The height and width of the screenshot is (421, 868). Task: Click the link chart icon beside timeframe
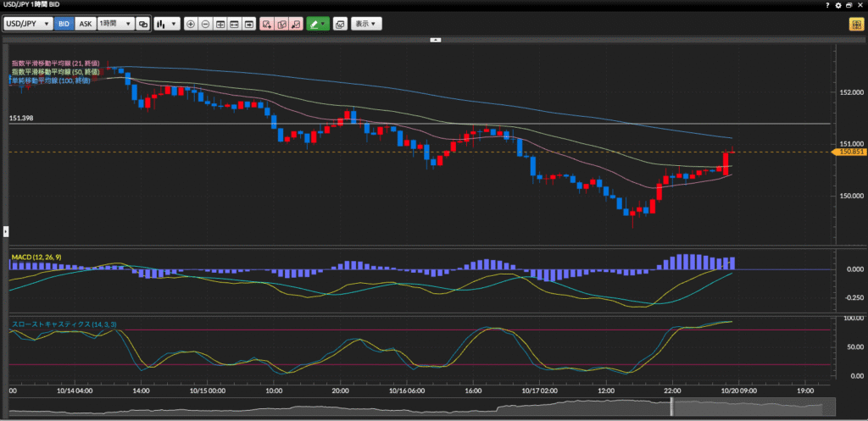[143, 24]
